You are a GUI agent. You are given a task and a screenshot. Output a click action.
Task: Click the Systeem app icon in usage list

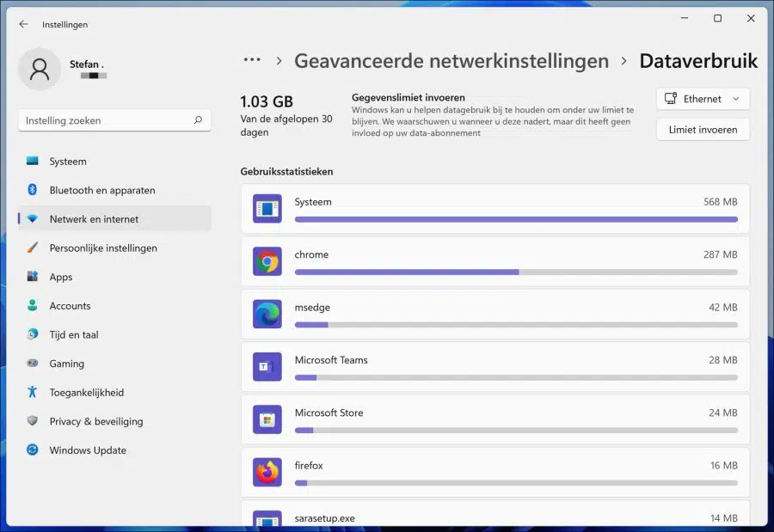pos(267,209)
